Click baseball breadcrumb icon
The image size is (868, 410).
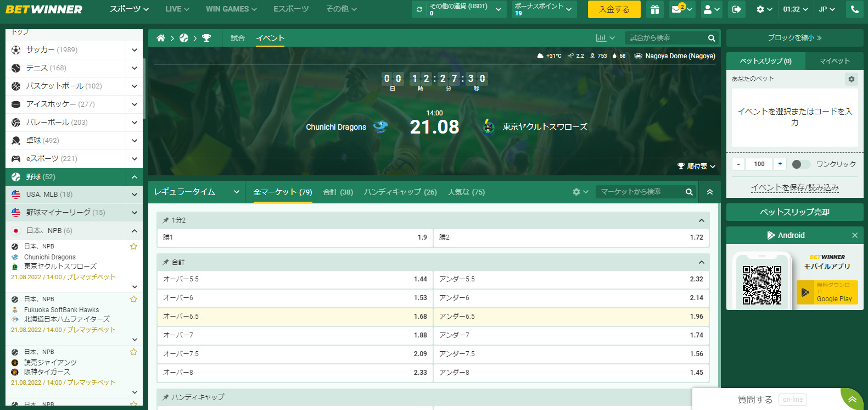tap(184, 38)
